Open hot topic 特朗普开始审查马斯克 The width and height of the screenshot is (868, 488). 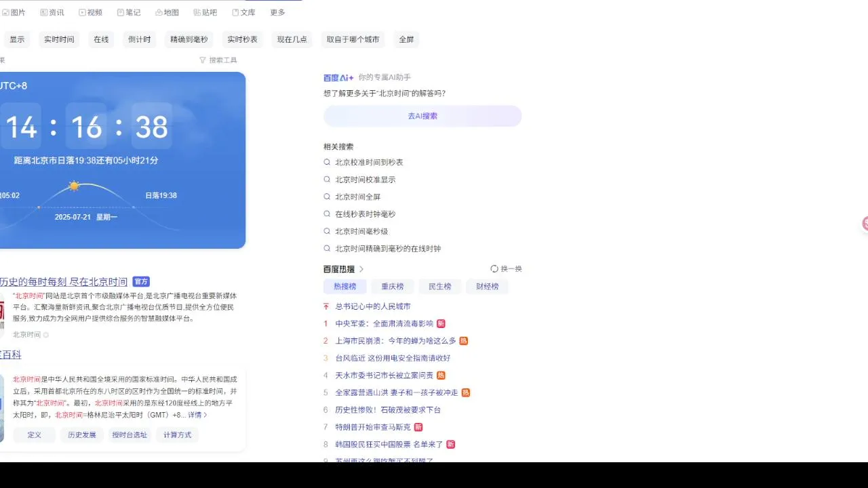coord(373,427)
